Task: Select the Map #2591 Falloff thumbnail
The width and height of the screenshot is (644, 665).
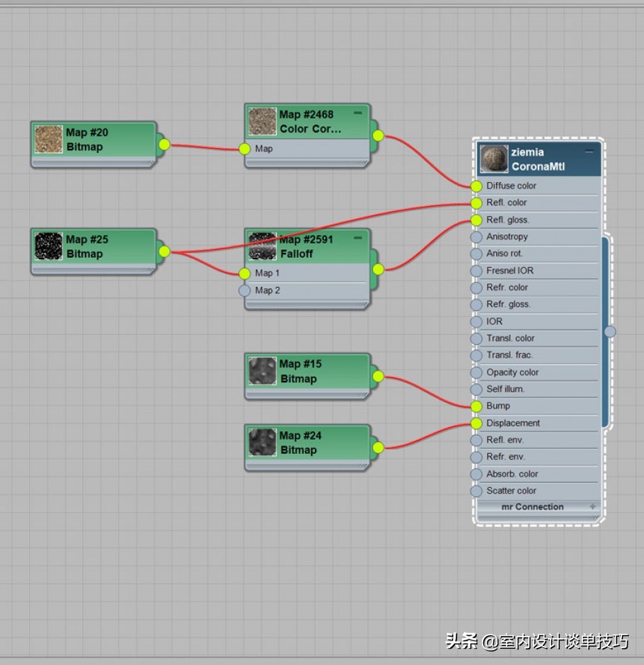Action: 263,246
